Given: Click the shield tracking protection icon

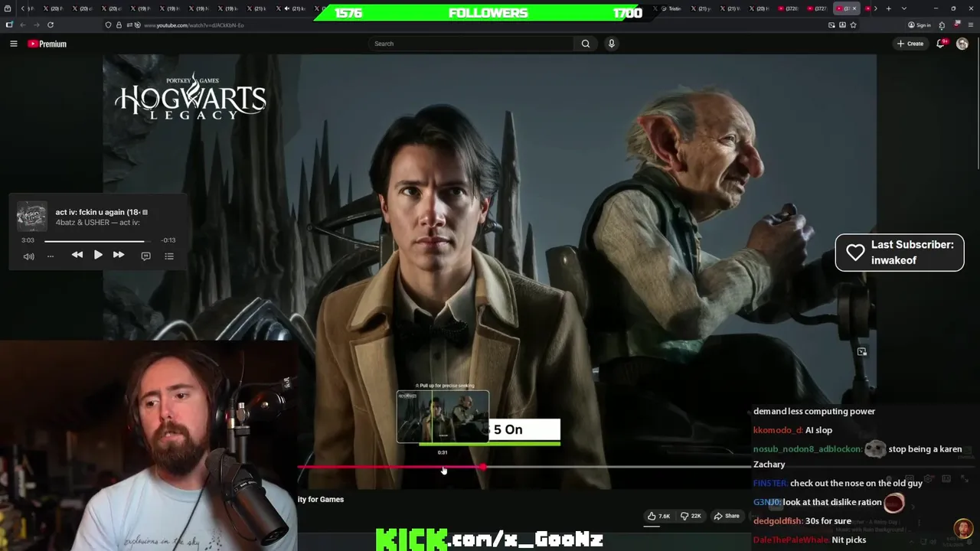Looking at the screenshot, I should 108,24.
